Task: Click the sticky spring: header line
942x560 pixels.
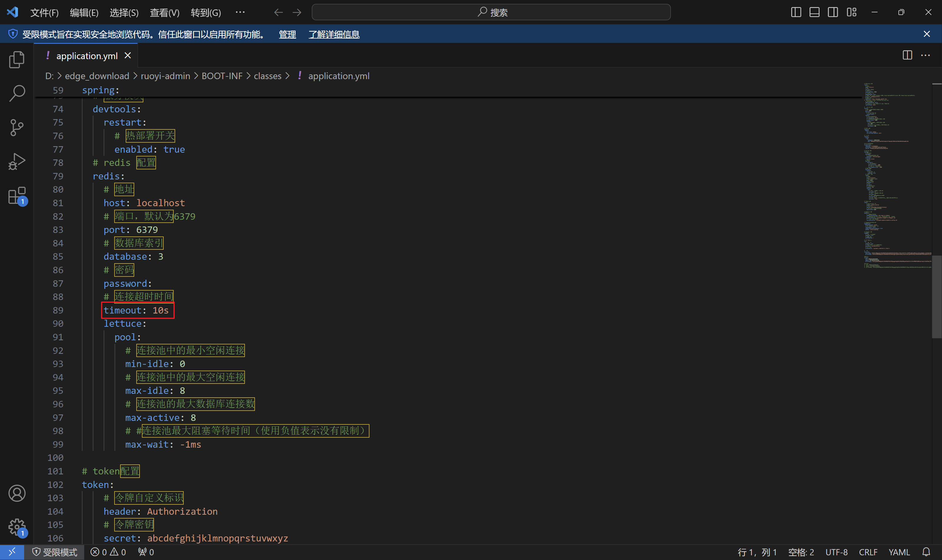Action: [x=100, y=90]
